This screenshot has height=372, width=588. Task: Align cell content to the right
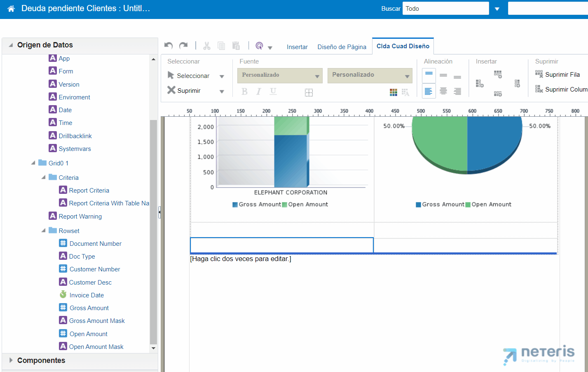pos(457,91)
